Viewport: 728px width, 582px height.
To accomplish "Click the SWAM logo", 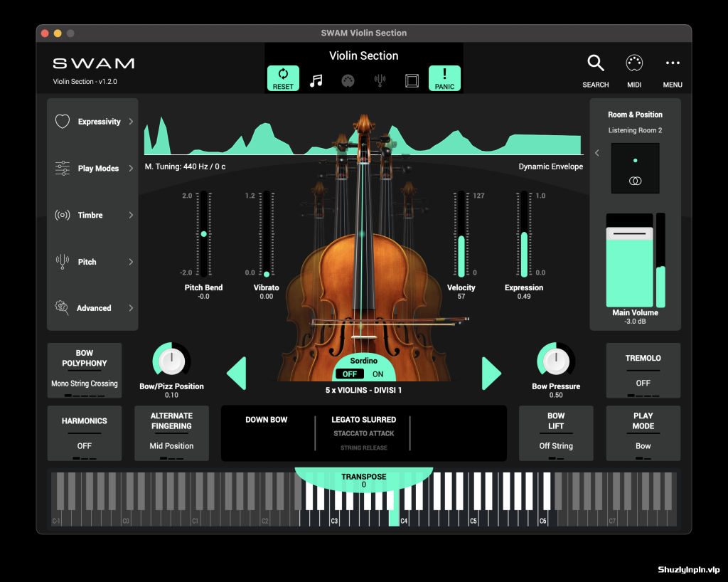I will (93, 63).
